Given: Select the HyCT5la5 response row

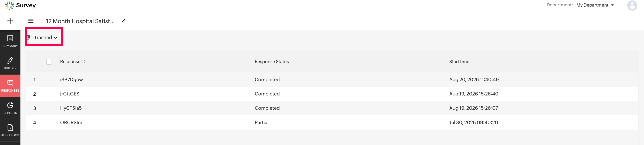Looking at the screenshot, I should point(332,108).
